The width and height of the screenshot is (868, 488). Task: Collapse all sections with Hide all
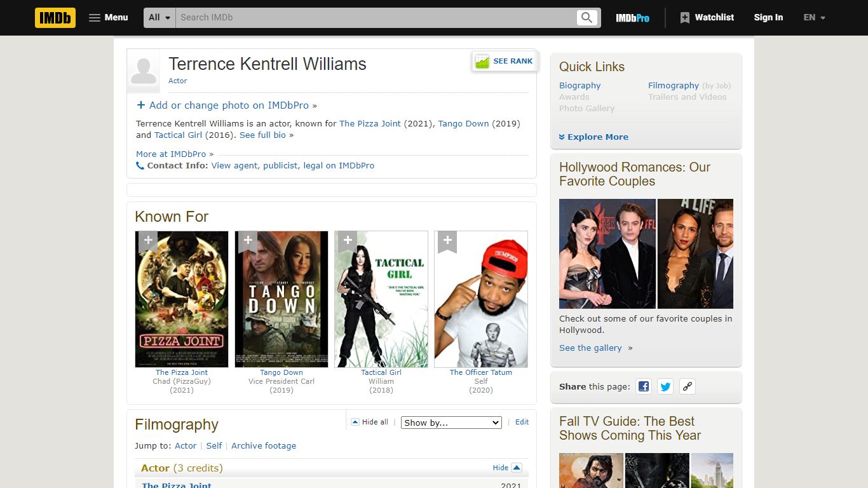369,422
